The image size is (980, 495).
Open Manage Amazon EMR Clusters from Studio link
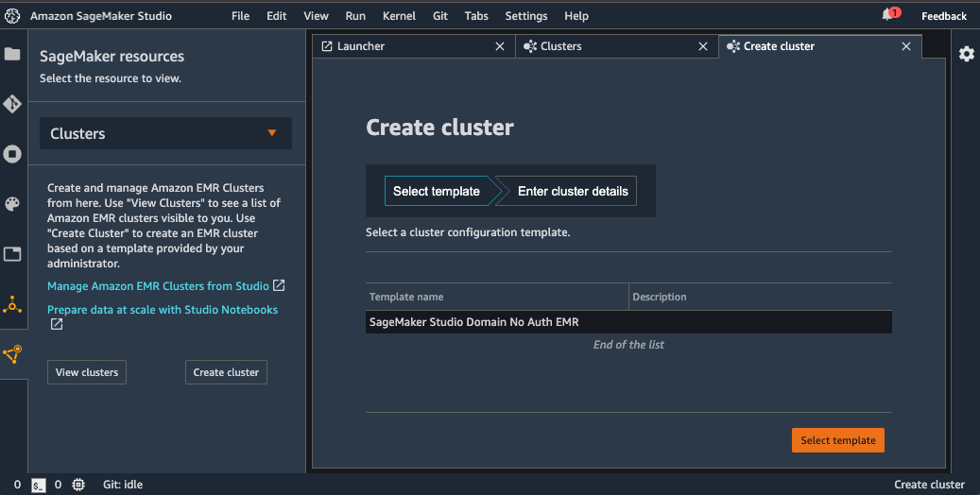(159, 285)
